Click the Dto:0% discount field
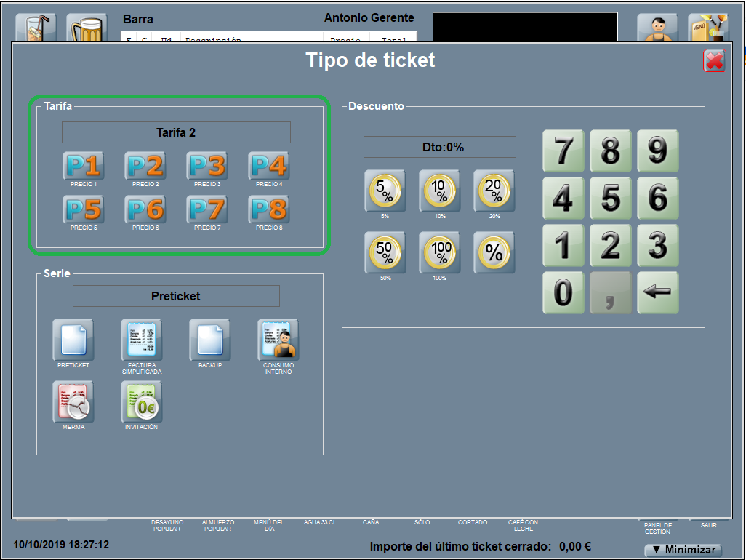This screenshot has width=746, height=560. tap(440, 147)
